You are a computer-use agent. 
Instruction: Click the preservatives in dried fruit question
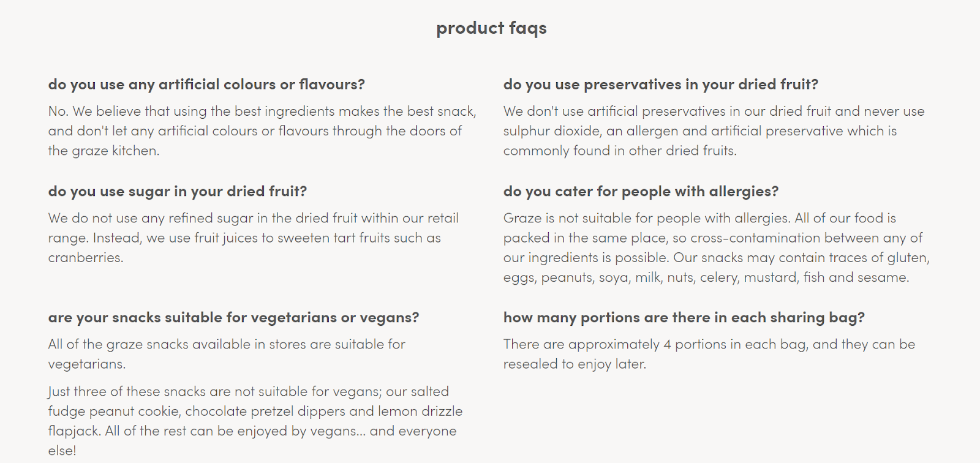(x=661, y=85)
